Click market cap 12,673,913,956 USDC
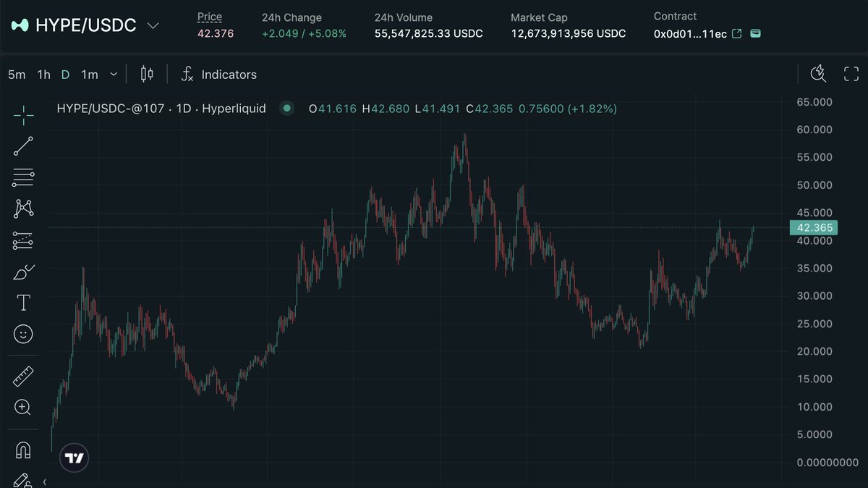The height and width of the screenshot is (488, 868). pyautogui.click(x=568, y=33)
